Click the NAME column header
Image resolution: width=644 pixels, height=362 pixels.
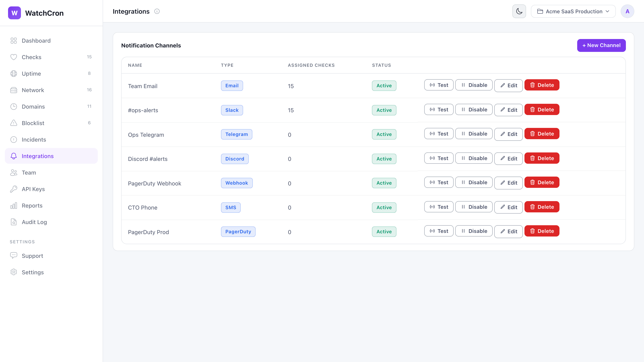pos(135,65)
